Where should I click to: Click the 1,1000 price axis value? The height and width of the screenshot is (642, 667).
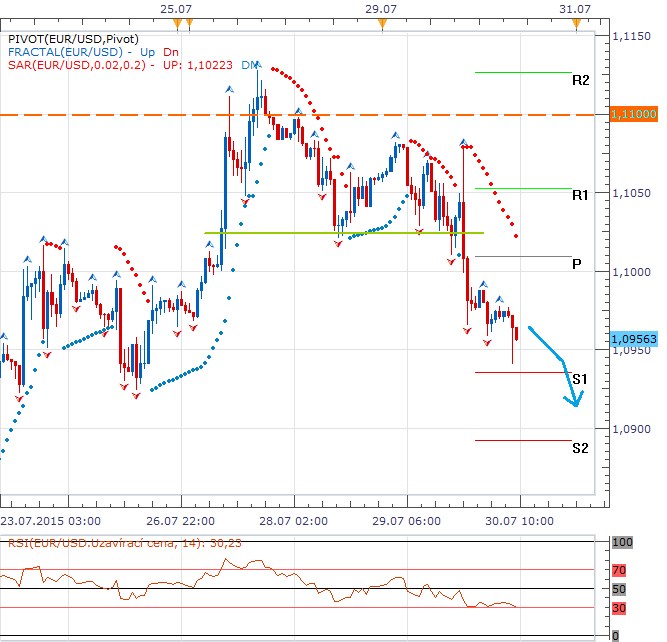click(x=631, y=272)
